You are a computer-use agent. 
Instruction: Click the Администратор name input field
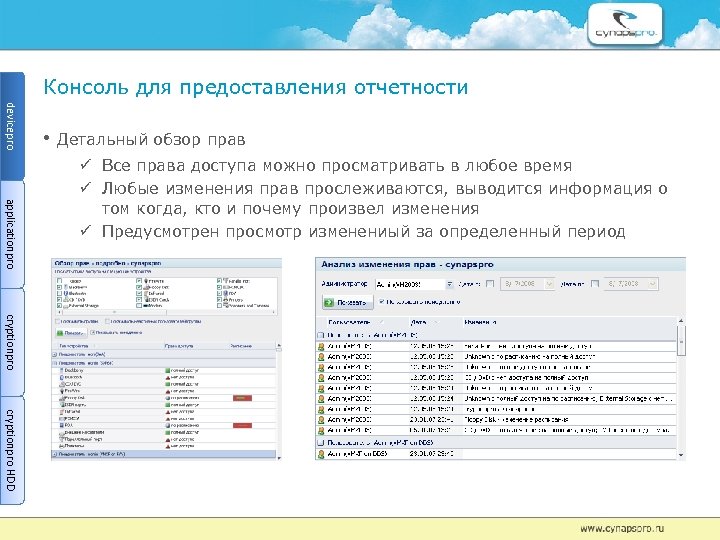point(410,284)
